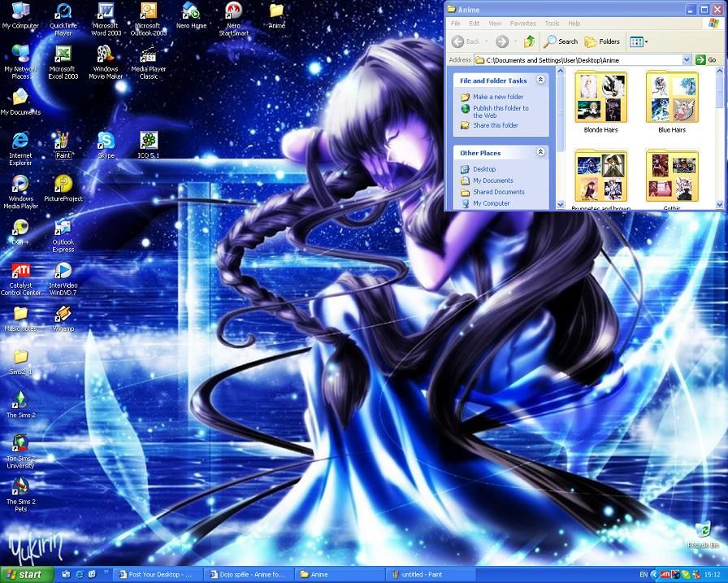Collapse the File and Folder Tasks panel
Viewport: 728px width, 583px height.
(540, 80)
